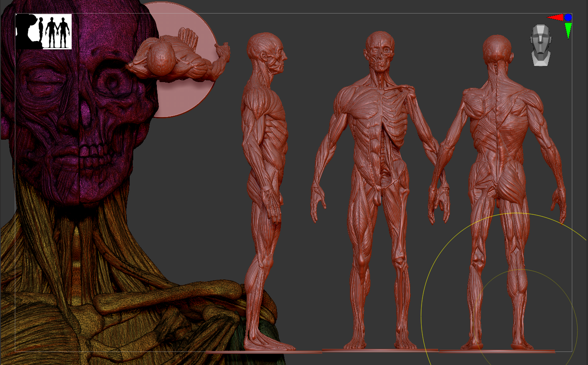Click the silhouette reference thumbnail
Viewport: 588px width, 365px height.
coord(44,31)
